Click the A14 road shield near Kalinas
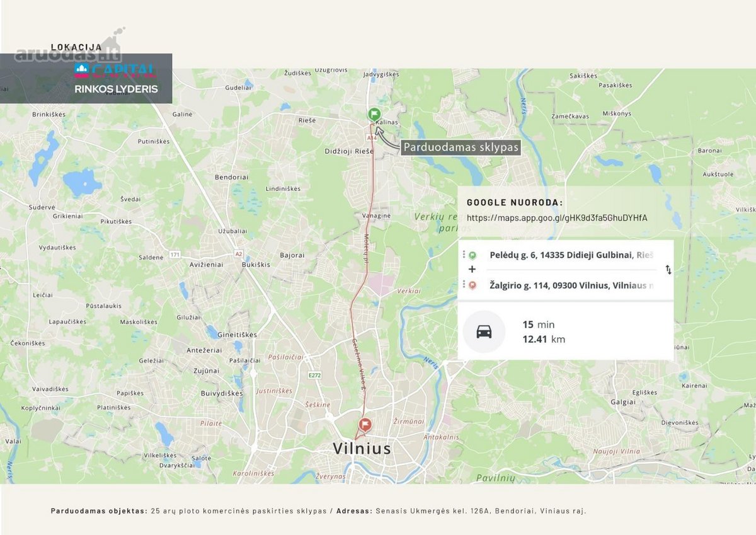The image size is (756, 535). click(x=372, y=137)
